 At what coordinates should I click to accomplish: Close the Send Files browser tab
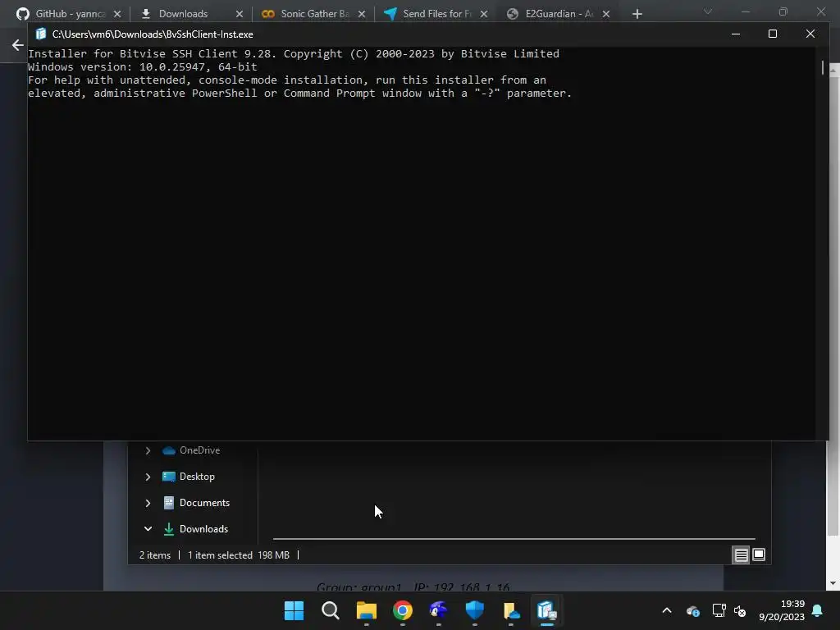pos(484,14)
